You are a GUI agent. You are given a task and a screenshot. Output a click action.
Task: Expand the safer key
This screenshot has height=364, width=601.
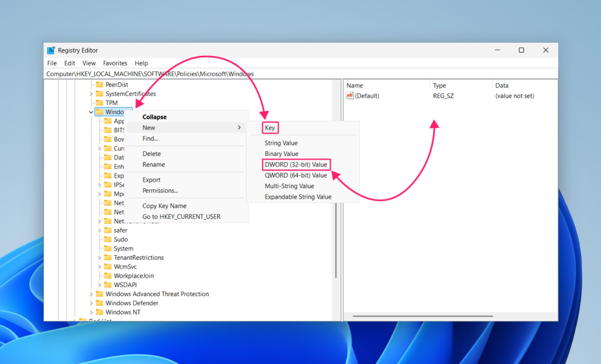click(99, 230)
